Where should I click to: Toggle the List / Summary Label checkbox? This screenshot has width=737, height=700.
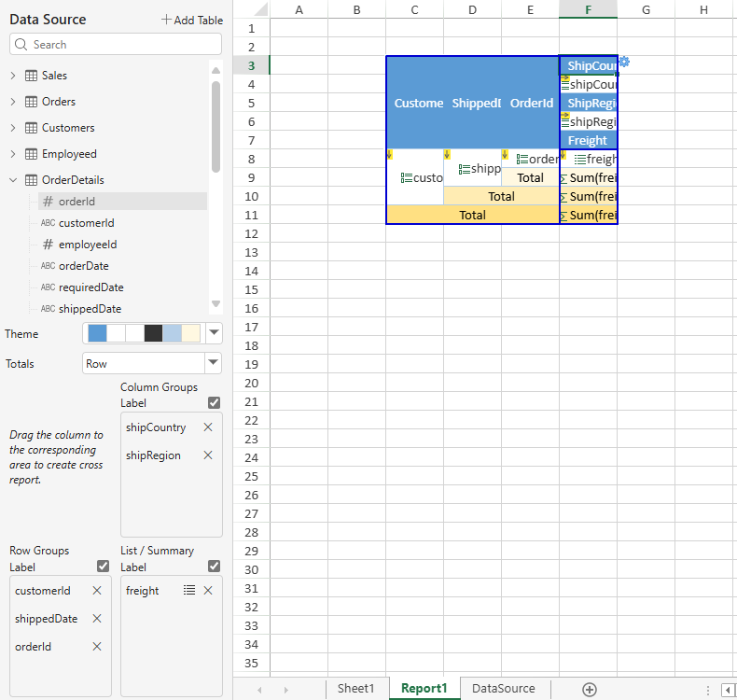point(215,566)
